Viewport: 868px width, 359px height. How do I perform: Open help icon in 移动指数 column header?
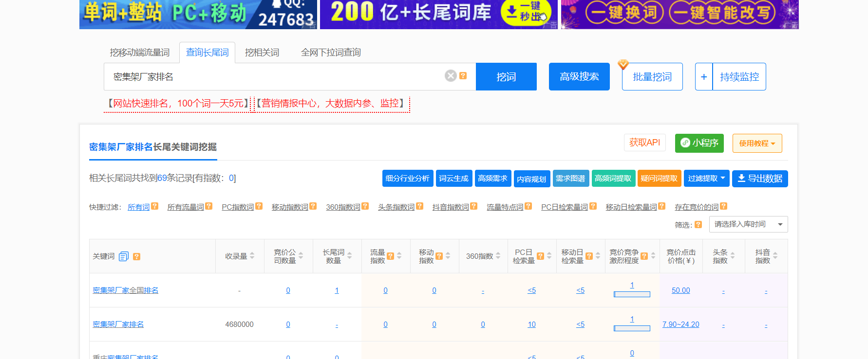point(439,256)
